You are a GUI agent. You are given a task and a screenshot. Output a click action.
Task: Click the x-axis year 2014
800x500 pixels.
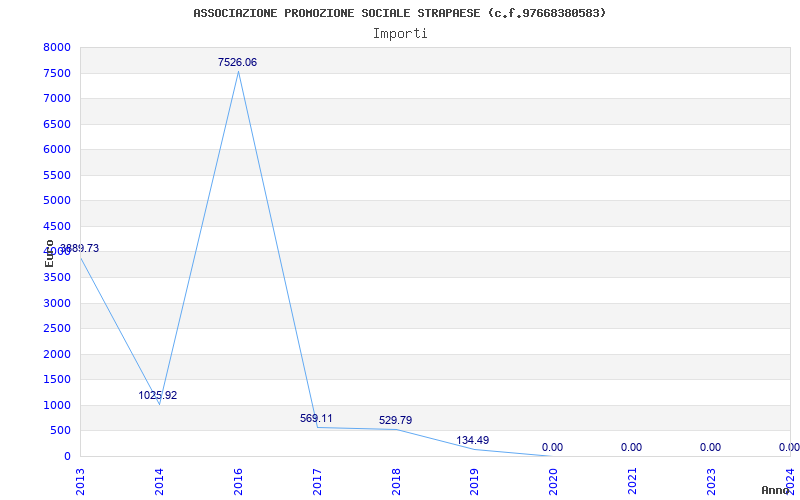159,482
